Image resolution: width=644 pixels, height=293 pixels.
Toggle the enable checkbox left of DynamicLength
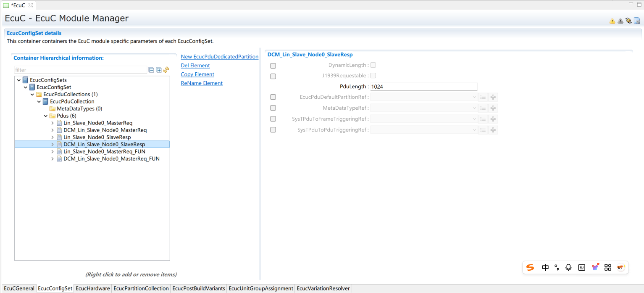[x=273, y=66]
